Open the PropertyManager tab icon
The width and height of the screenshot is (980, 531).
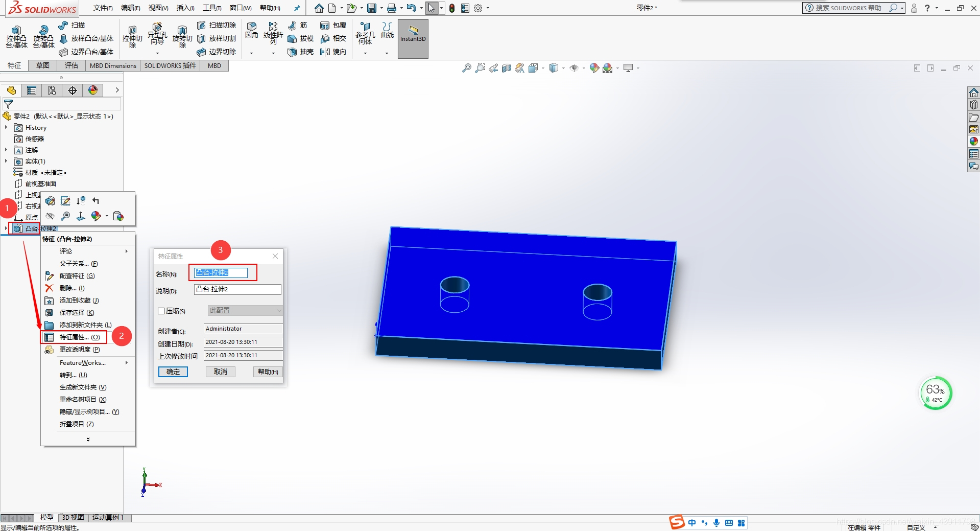click(32, 90)
